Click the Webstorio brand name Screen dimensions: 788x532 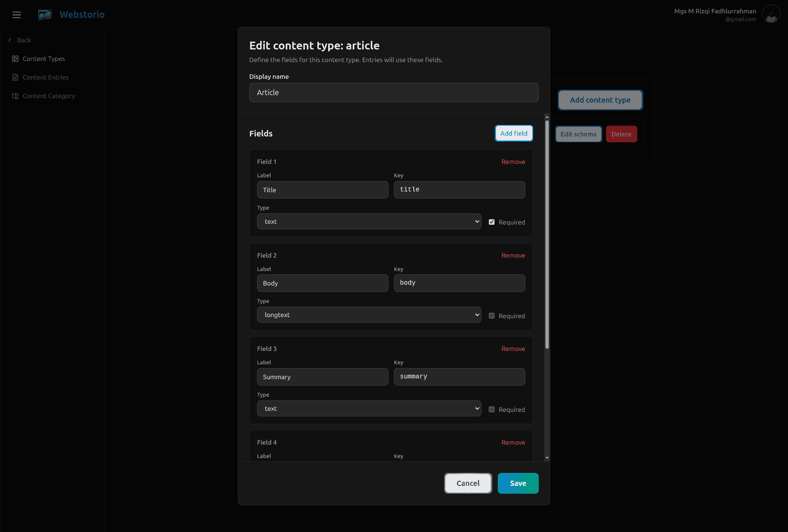82,14
